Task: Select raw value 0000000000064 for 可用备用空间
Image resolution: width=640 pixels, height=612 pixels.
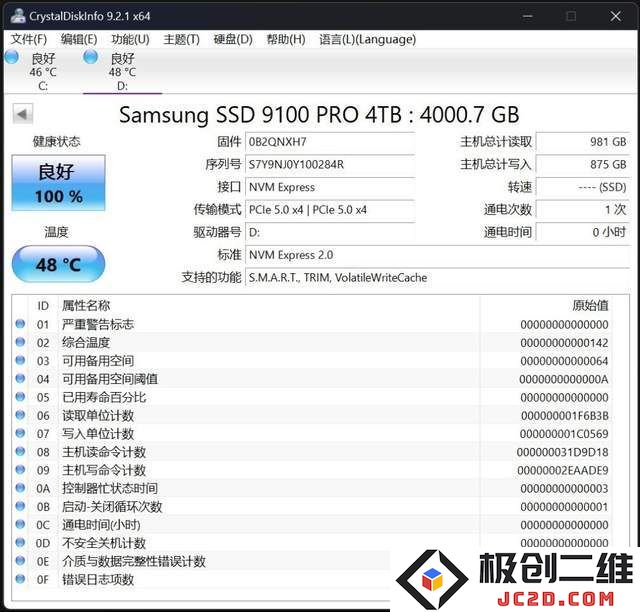Action: tap(564, 361)
